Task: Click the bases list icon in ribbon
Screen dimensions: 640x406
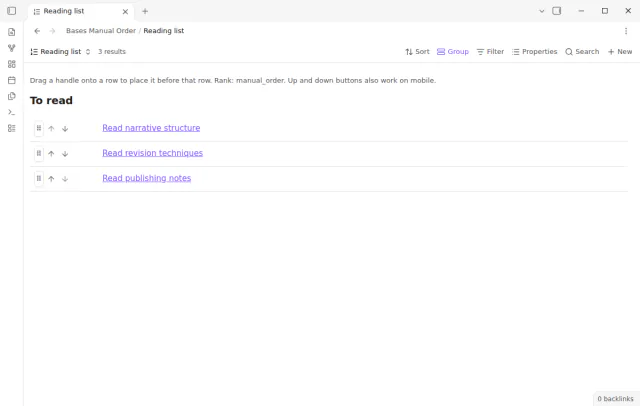Action: click(x=11, y=128)
